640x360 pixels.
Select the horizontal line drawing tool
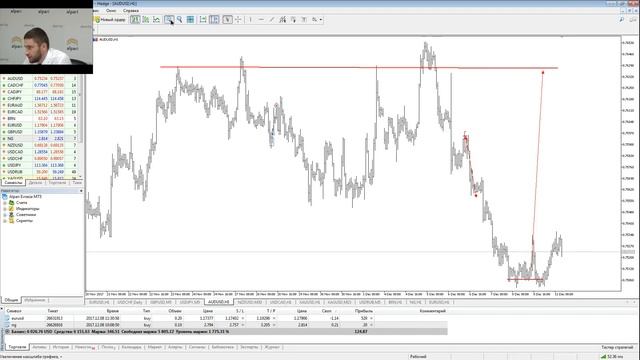pos(261,20)
